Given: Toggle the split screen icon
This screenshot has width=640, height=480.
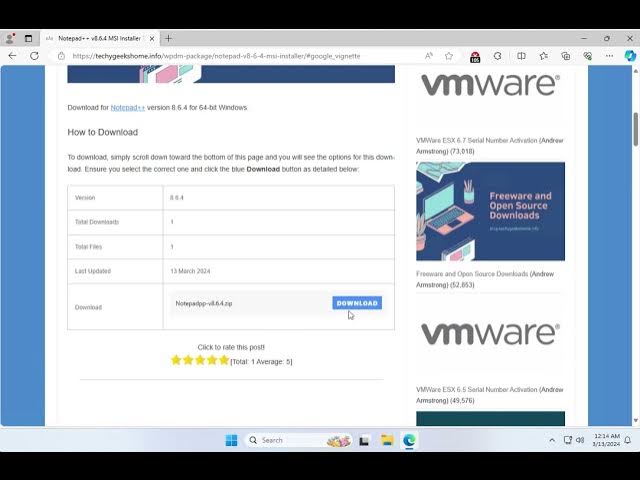Looking at the screenshot, I should [521, 56].
